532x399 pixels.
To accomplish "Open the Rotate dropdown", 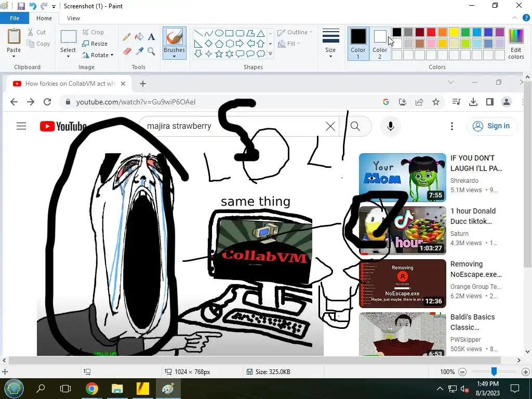I will tap(98, 55).
